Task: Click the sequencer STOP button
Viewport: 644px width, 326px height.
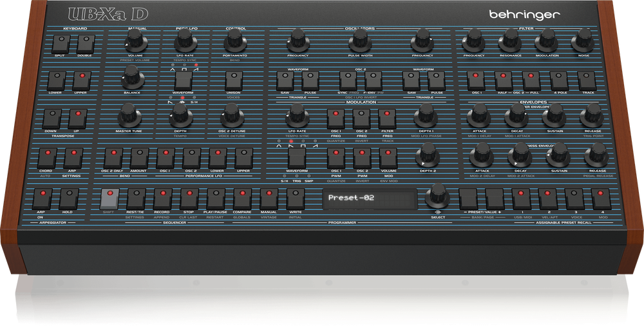Action: 189,198
